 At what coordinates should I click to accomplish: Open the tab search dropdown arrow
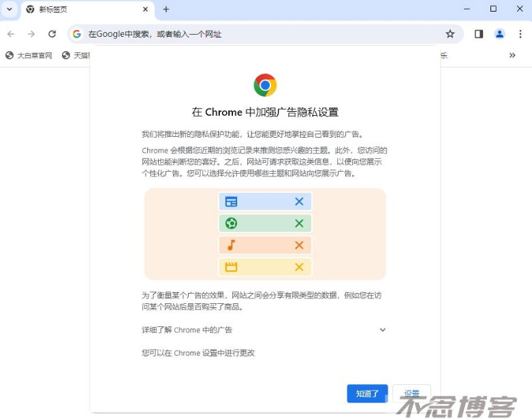coord(10,10)
